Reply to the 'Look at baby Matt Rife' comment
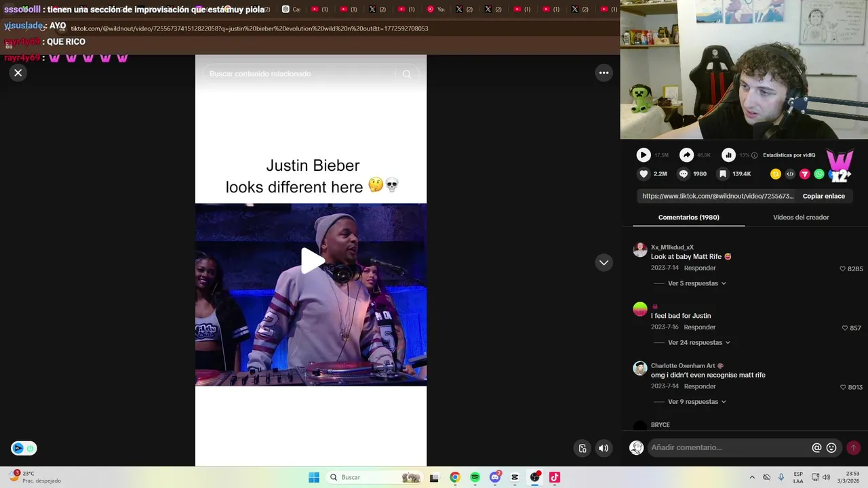Viewport: 868px width, 488px height. pyautogui.click(x=700, y=268)
